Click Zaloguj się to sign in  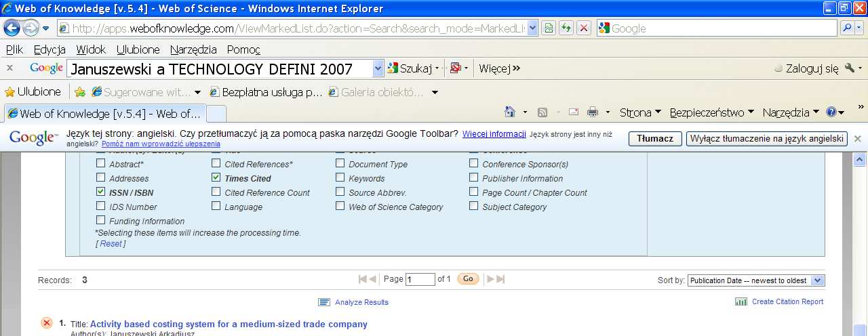[806, 68]
